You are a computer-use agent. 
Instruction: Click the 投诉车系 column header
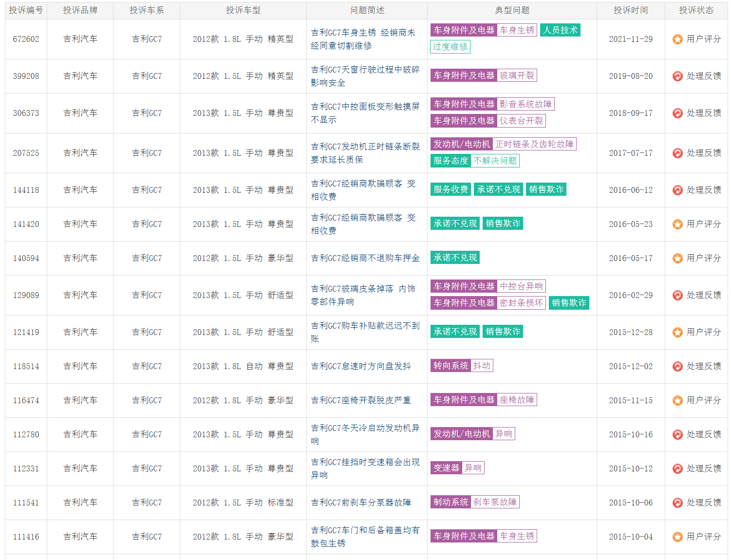coord(147,10)
